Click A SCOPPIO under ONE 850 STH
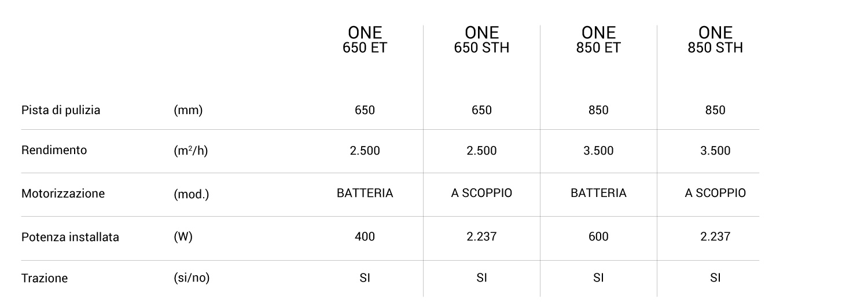The height and width of the screenshot is (303, 868). coord(715,193)
